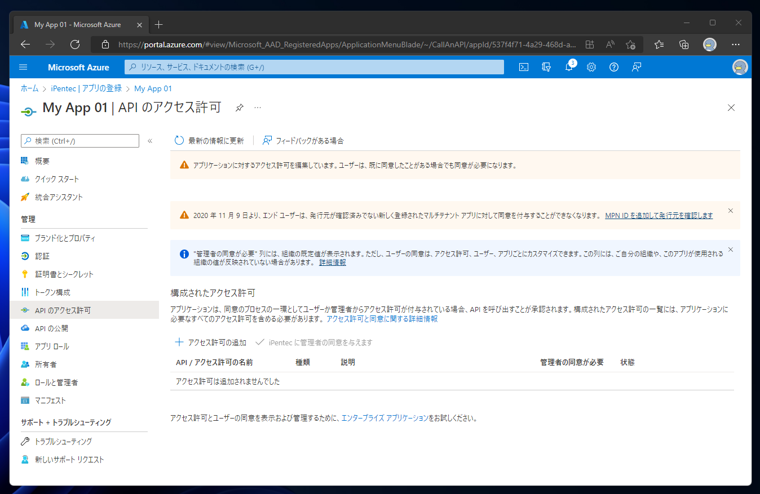Select API のアクセス許可 menu item
The height and width of the screenshot is (494, 760).
[84, 310]
